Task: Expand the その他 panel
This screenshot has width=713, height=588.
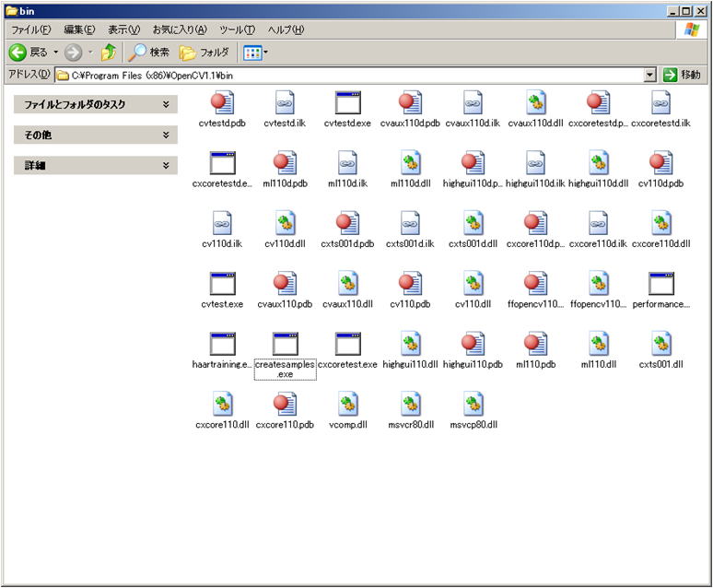Action: click(x=96, y=135)
